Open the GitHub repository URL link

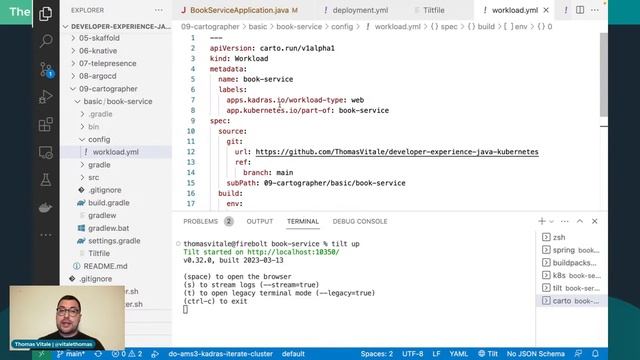pos(397,152)
